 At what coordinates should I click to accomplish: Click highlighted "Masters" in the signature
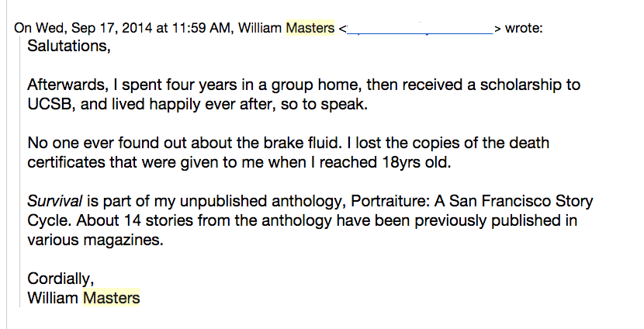click(x=111, y=298)
